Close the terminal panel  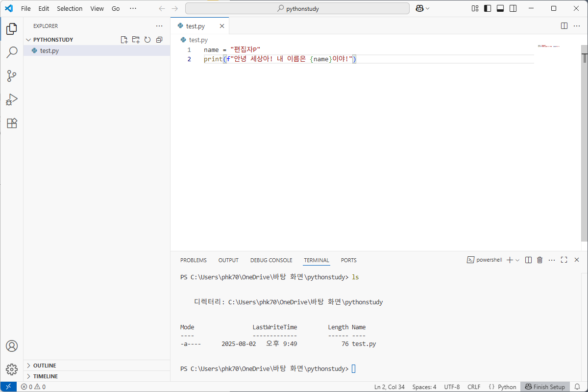(576, 260)
